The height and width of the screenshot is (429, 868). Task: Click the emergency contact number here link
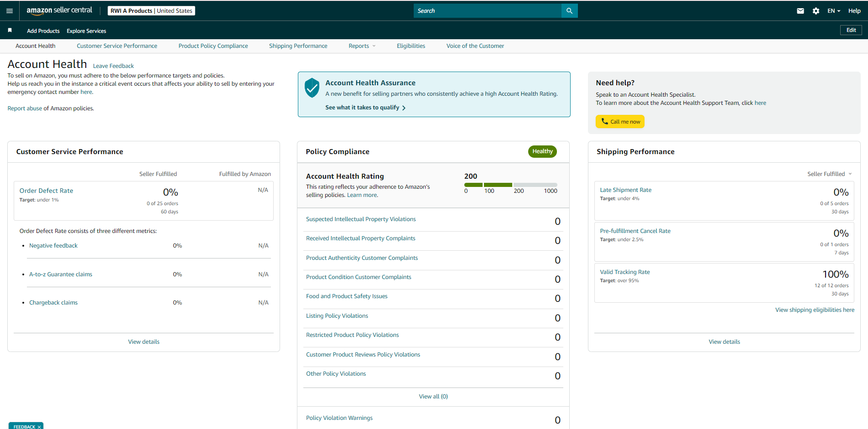pos(86,92)
